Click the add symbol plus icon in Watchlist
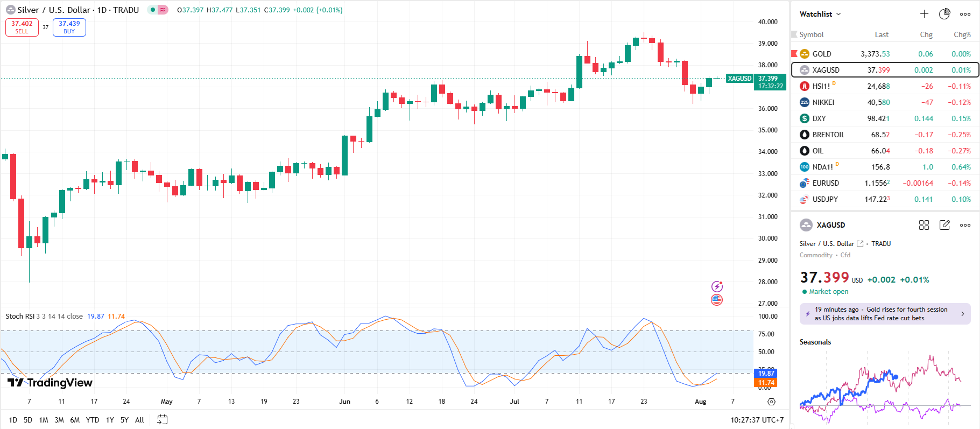Screen dimensions: 980x429 click(924, 14)
